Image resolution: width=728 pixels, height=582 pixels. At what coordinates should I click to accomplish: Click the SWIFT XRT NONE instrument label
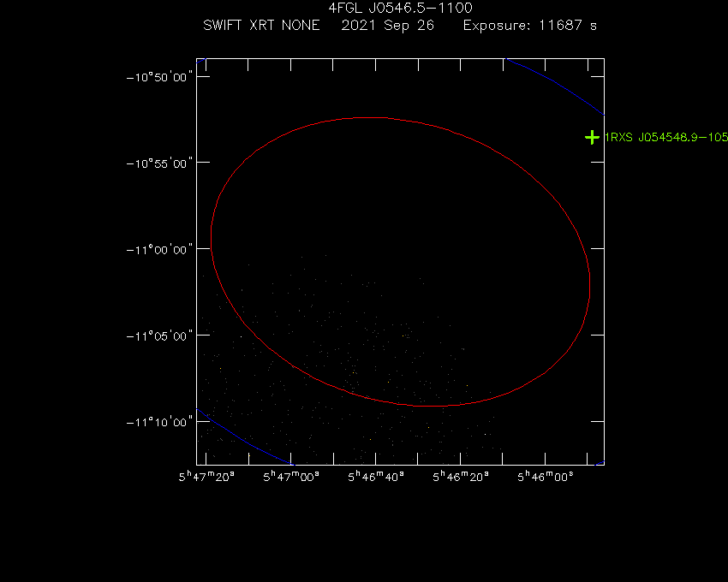point(261,25)
